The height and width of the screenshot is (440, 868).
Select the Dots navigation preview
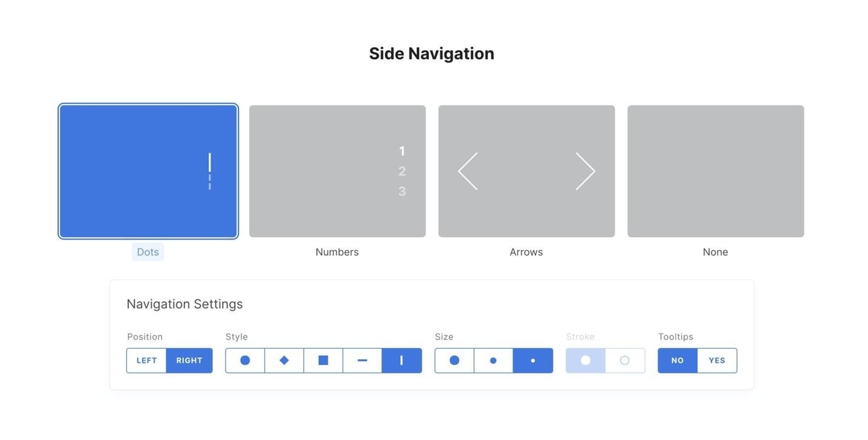pos(148,170)
